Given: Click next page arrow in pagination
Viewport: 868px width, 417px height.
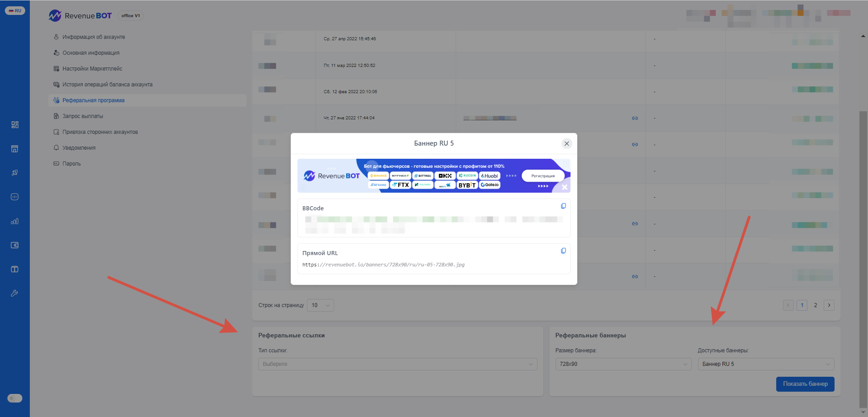Looking at the screenshot, I should pos(829,305).
